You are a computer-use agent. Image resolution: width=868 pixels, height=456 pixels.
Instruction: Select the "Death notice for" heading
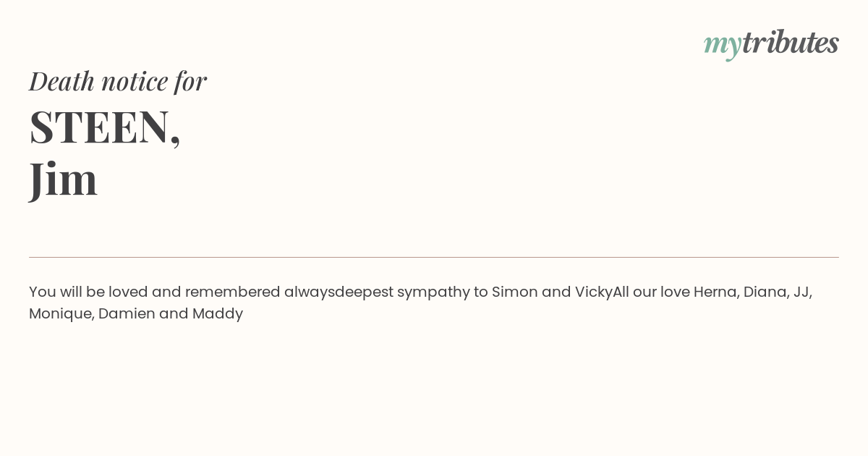(118, 80)
